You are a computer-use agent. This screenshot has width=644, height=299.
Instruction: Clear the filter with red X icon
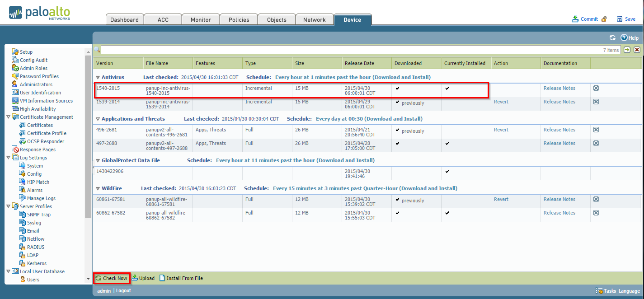click(x=637, y=50)
